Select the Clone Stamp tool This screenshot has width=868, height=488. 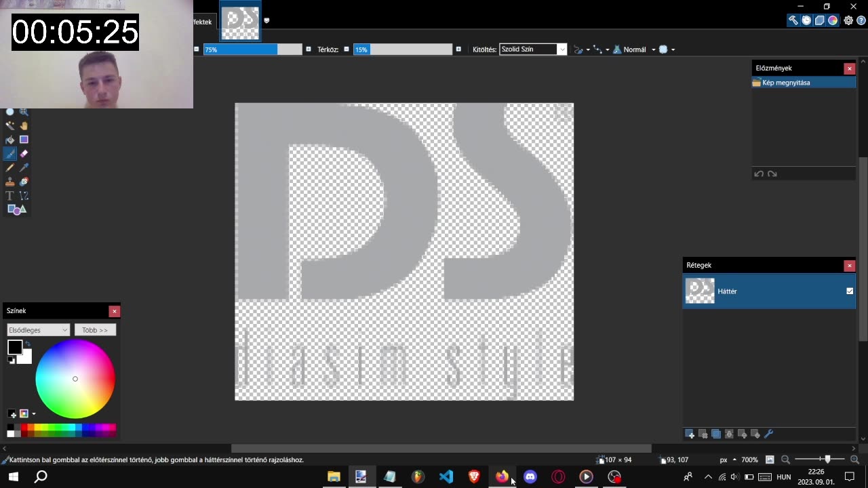coord(9,182)
